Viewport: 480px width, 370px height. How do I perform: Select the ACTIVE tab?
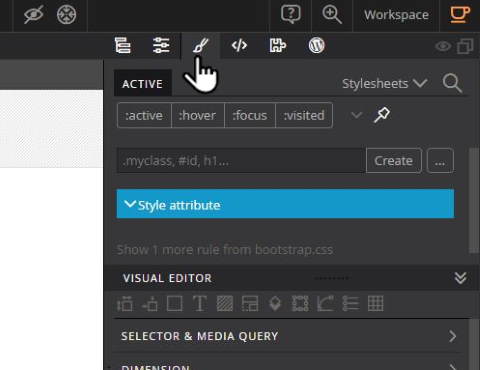click(143, 83)
